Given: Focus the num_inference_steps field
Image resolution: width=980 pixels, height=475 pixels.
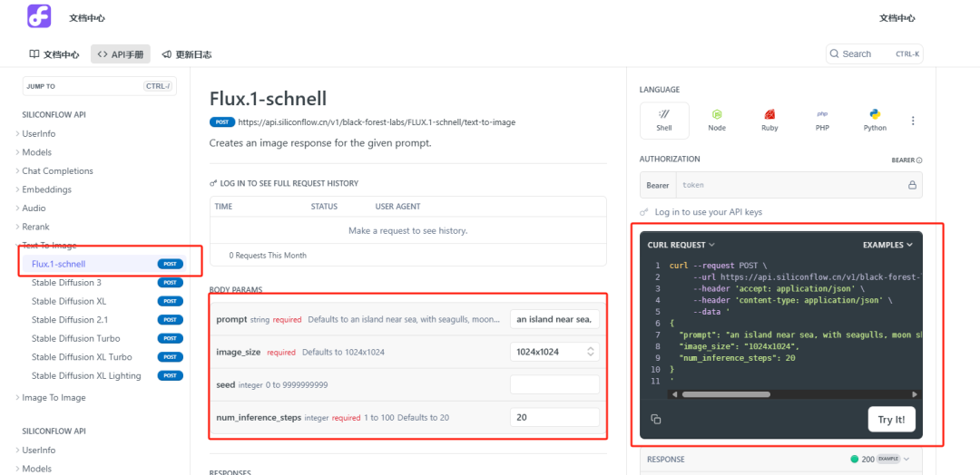Looking at the screenshot, I should click(554, 417).
